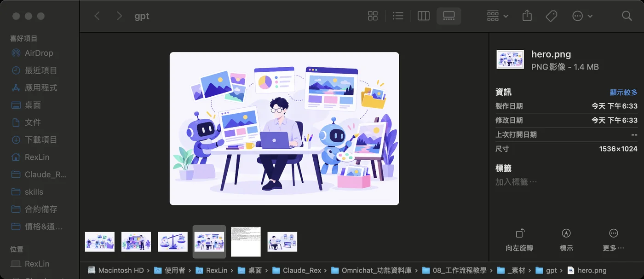
Task: Select the first thumbnail in the filmstrip
Action: click(x=100, y=242)
